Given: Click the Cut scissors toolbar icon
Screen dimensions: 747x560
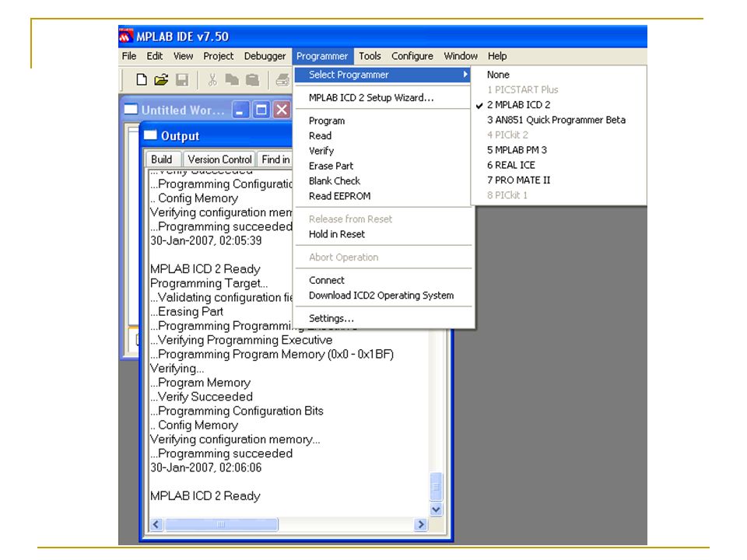Looking at the screenshot, I should coord(212,79).
